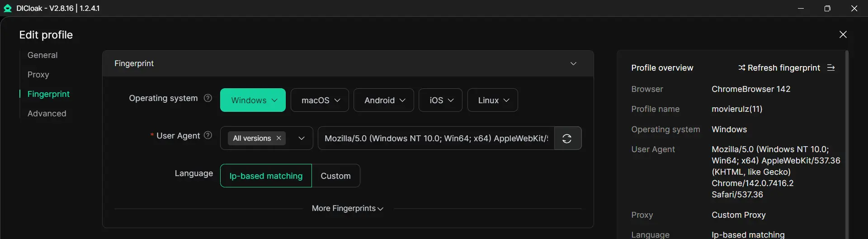Collapse the profile overview panel icon

click(831, 67)
